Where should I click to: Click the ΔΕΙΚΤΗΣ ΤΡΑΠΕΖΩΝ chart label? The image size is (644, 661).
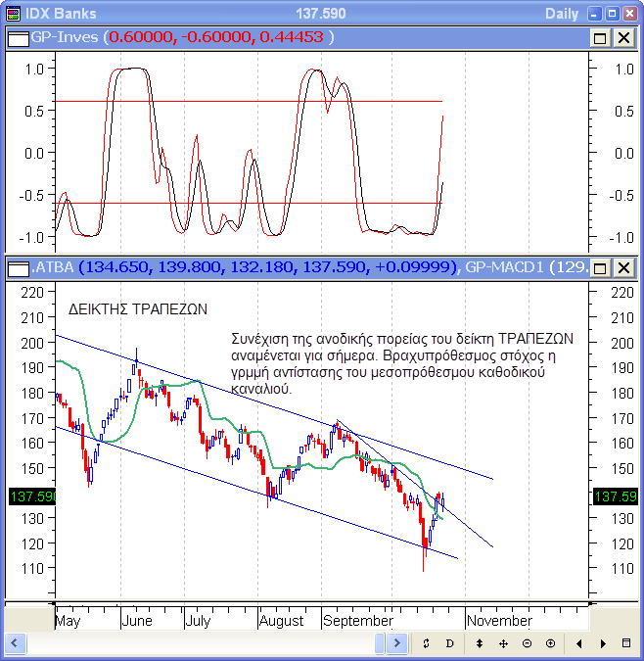(138, 308)
